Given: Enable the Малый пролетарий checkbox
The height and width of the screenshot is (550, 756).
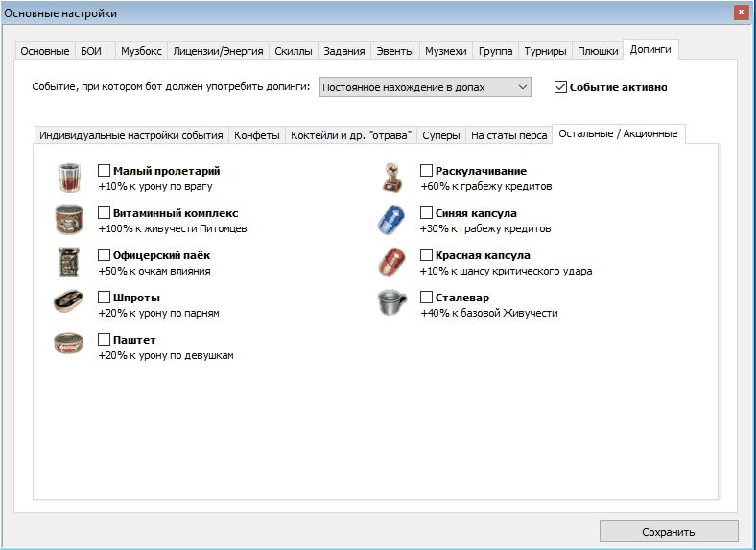Looking at the screenshot, I should (105, 170).
